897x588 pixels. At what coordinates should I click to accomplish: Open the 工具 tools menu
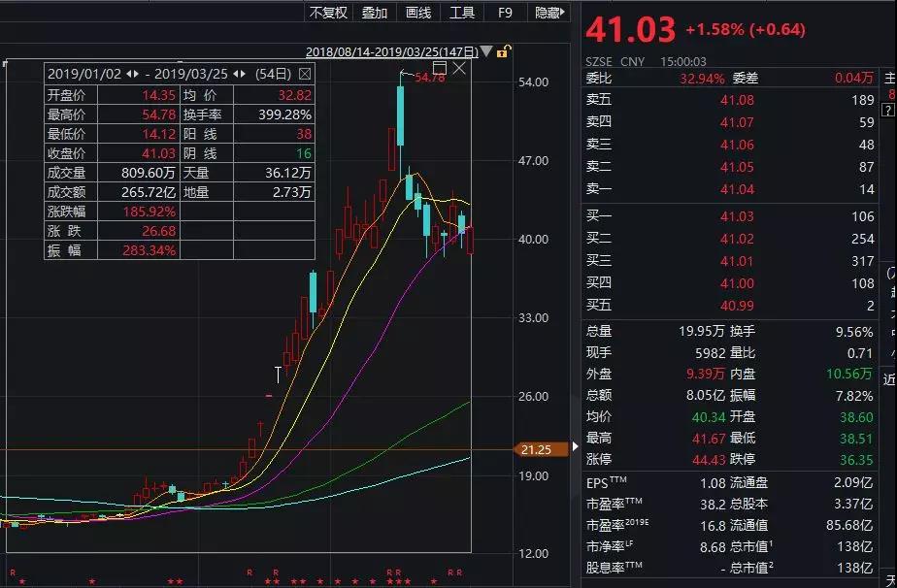462,13
